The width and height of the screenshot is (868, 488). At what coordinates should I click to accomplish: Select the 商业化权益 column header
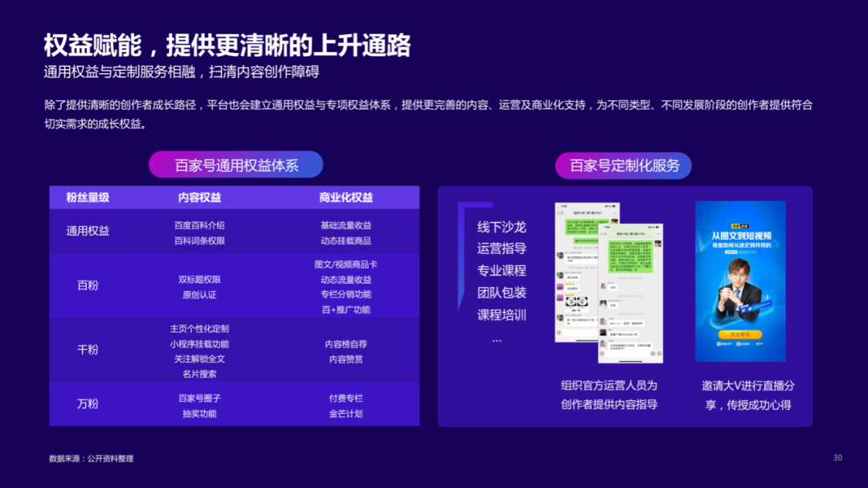pos(346,197)
